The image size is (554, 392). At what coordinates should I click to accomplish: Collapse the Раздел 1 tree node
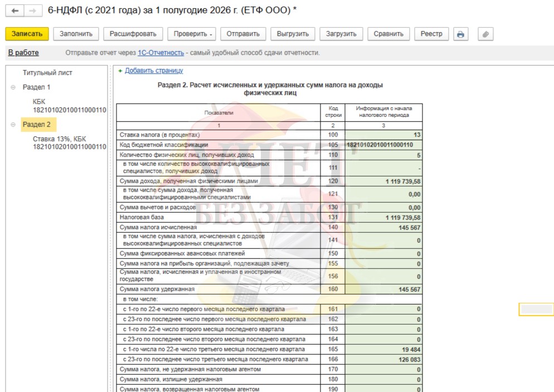coord(13,87)
